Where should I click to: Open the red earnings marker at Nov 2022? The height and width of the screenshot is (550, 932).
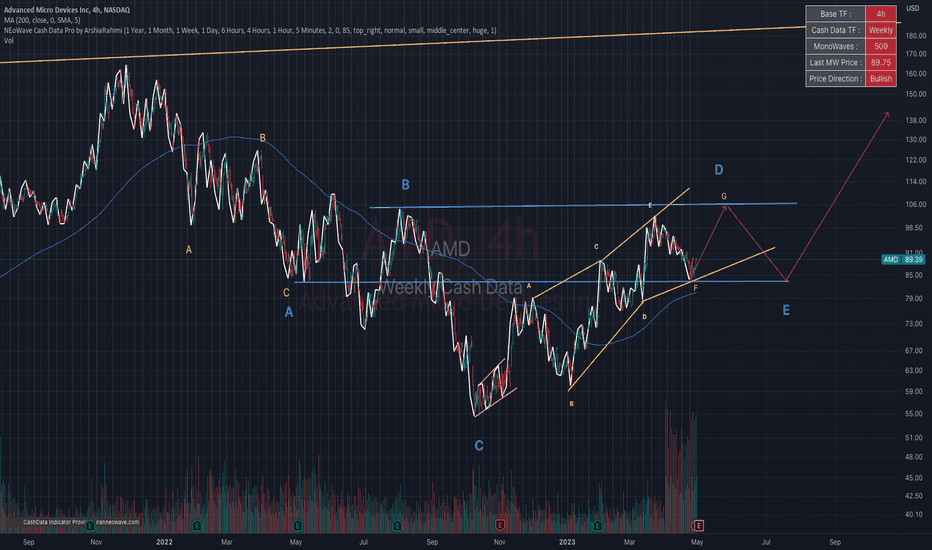[500, 526]
